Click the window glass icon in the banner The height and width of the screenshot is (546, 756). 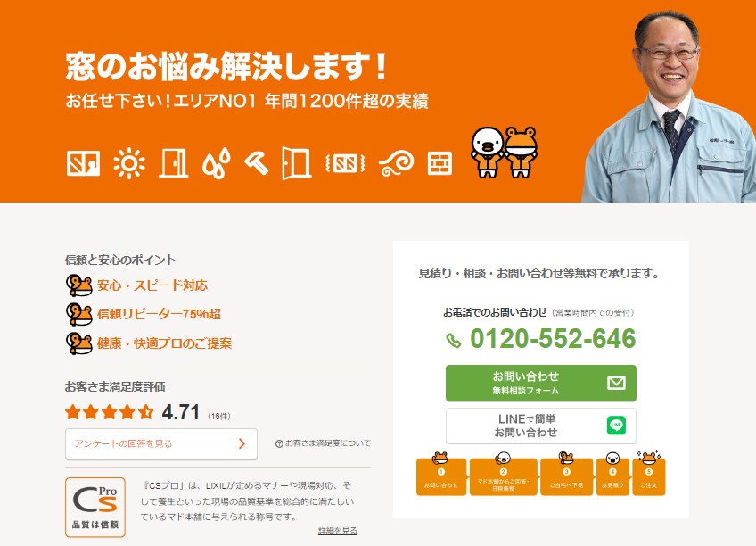(x=83, y=163)
